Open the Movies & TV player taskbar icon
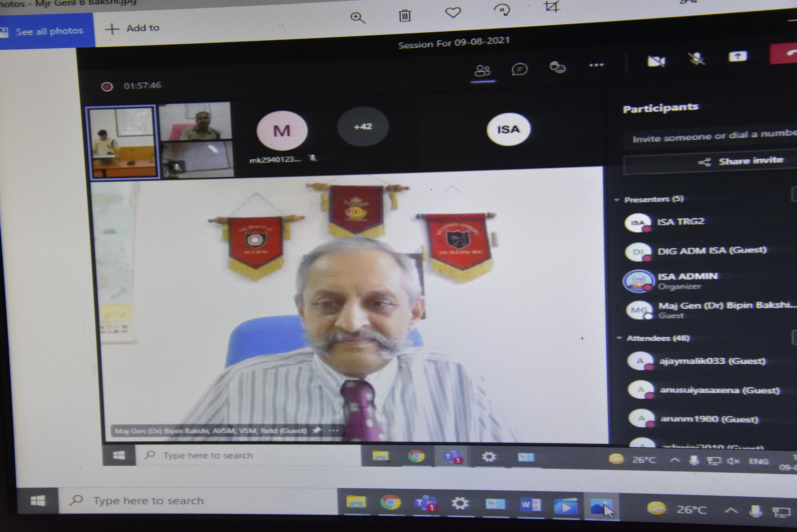Viewport: 797px width, 532px height. coord(566,506)
